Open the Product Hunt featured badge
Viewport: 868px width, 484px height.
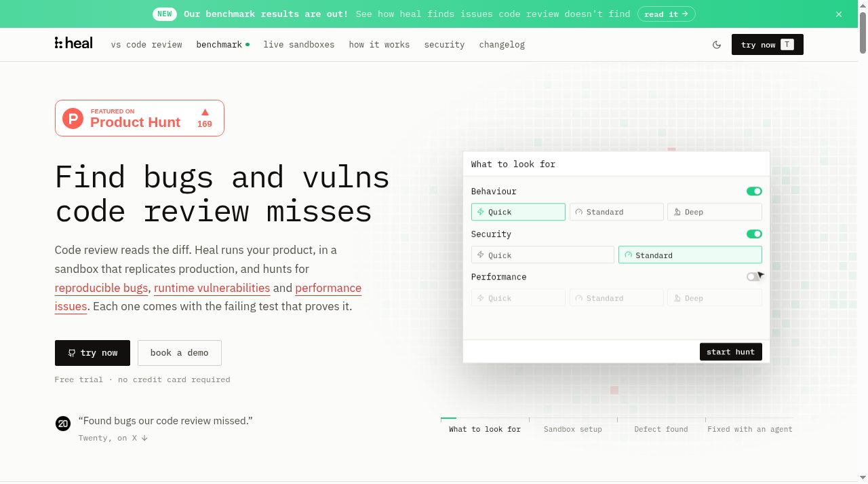pyautogui.click(x=140, y=118)
